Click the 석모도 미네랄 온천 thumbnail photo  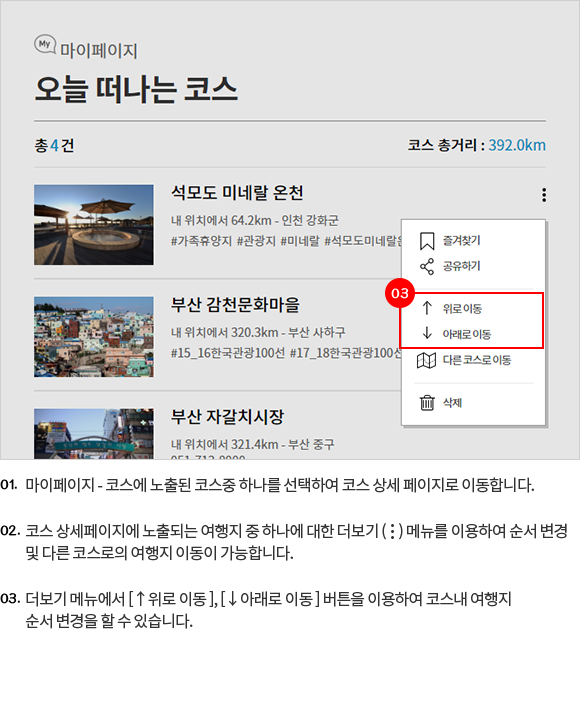94,225
